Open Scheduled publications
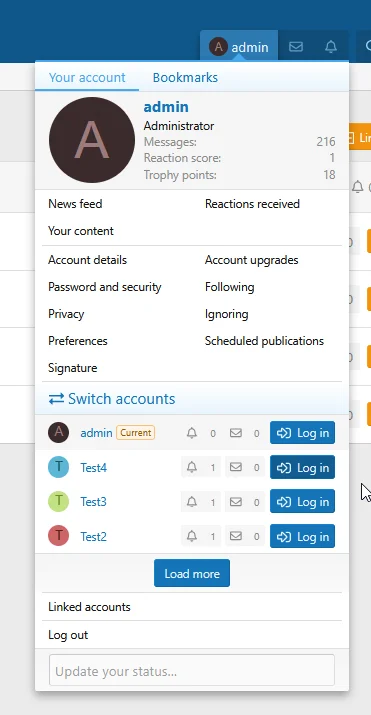The width and height of the screenshot is (371, 715). pos(264,341)
